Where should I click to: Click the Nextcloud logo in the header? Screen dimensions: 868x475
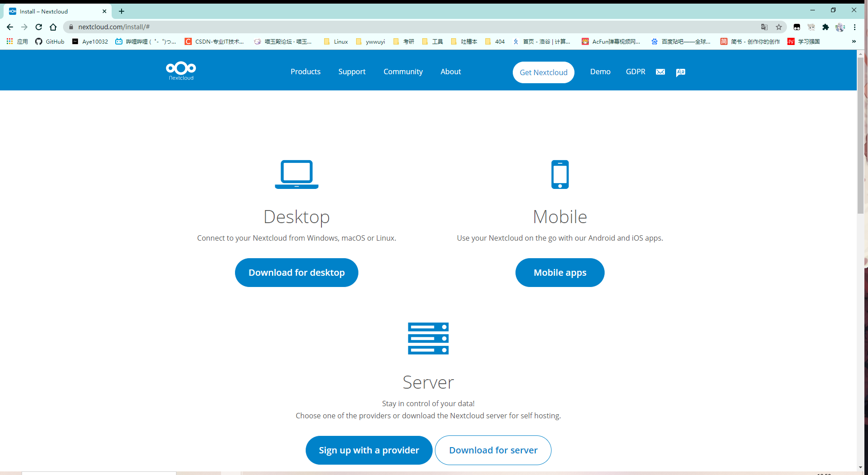181,71
